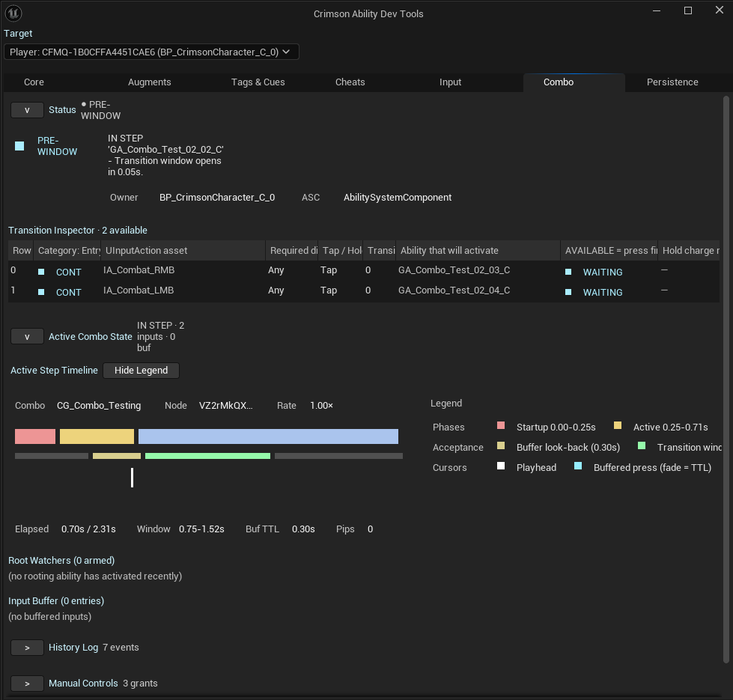The image size is (733, 700).
Task: Click the Ability that will activate header
Action: (478, 251)
